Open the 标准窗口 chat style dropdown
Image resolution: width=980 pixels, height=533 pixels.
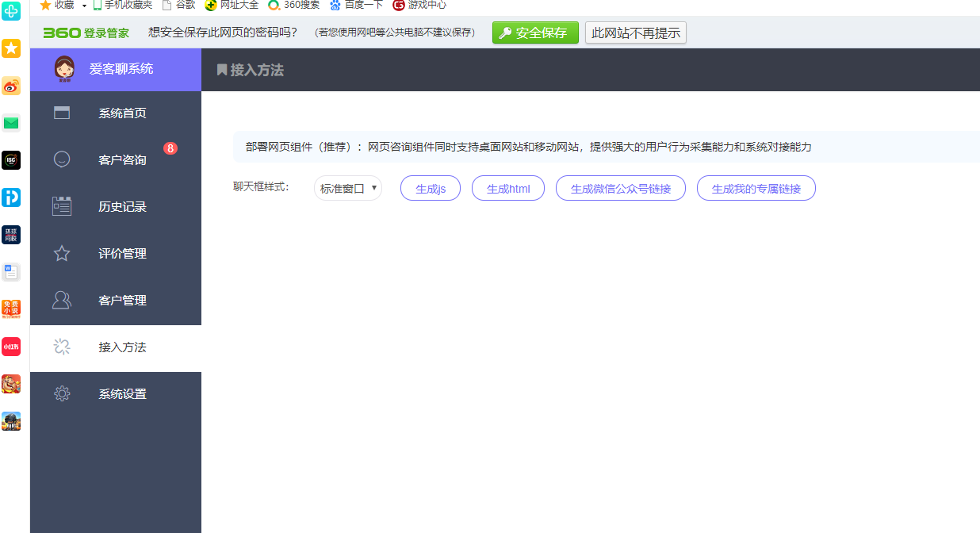coord(347,187)
